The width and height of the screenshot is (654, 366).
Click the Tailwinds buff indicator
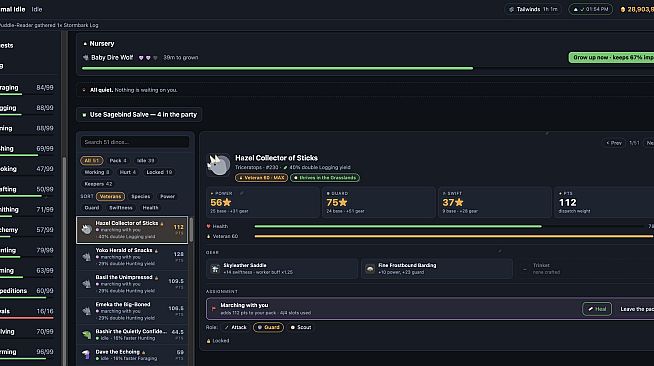tap(533, 9)
